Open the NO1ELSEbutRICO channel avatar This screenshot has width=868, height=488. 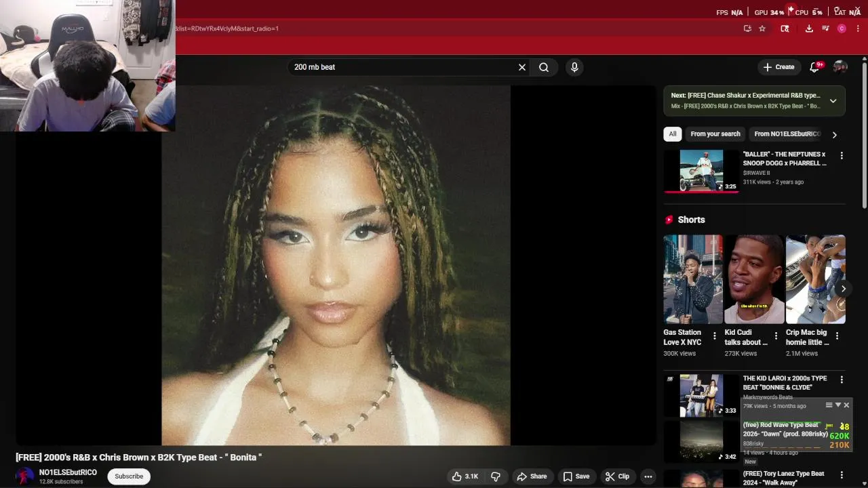click(x=24, y=476)
